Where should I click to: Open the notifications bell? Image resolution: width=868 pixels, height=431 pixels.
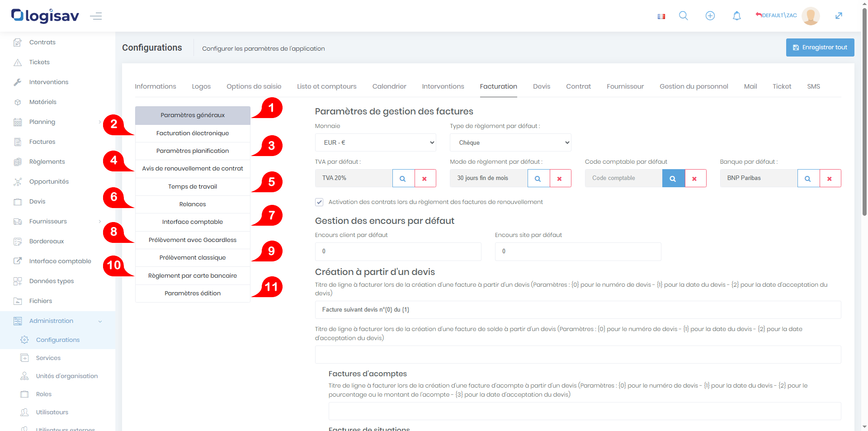(736, 16)
